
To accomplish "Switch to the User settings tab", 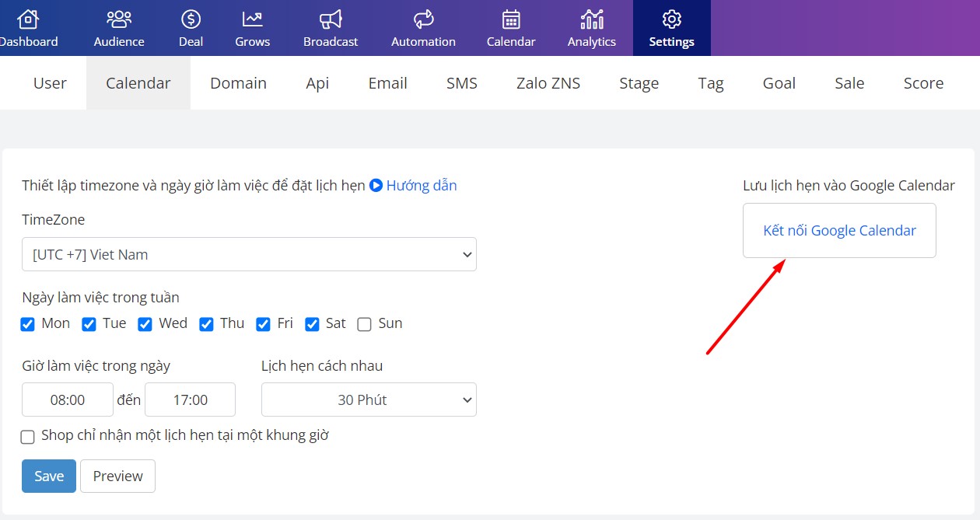I will 50,83.
